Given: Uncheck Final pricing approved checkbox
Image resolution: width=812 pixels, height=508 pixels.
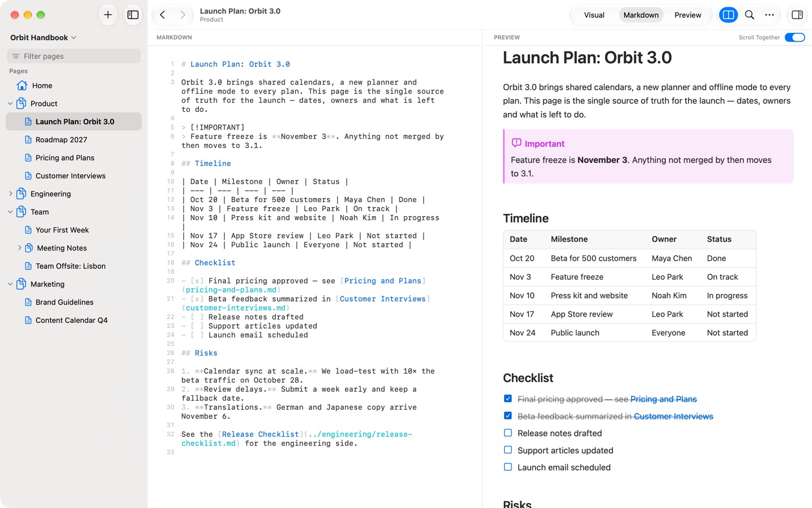Looking at the screenshot, I should point(507,398).
